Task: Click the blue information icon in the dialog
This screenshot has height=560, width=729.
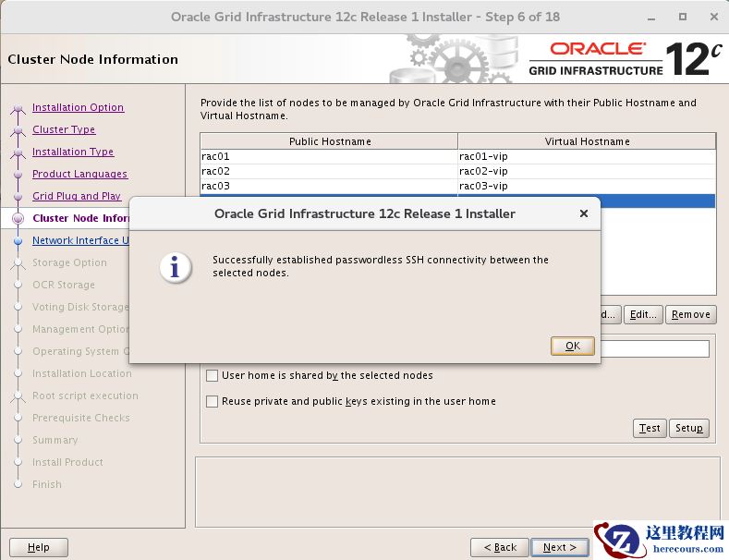Action: click(176, 267)
